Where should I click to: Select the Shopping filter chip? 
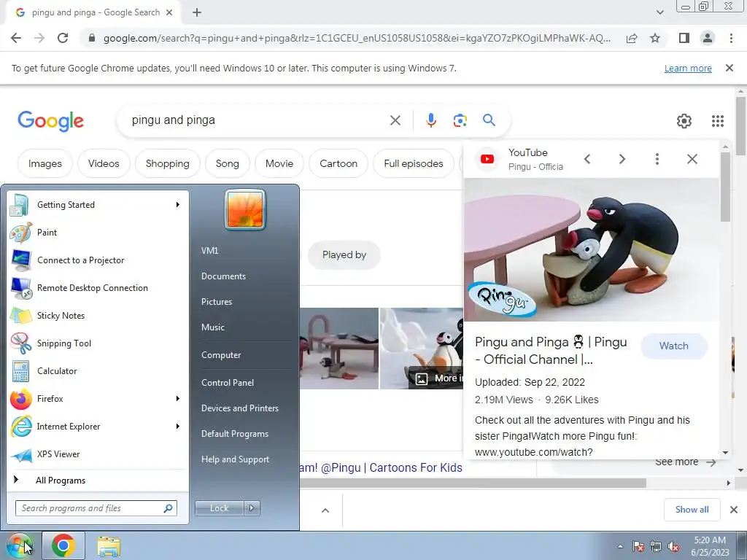point(167,164)
